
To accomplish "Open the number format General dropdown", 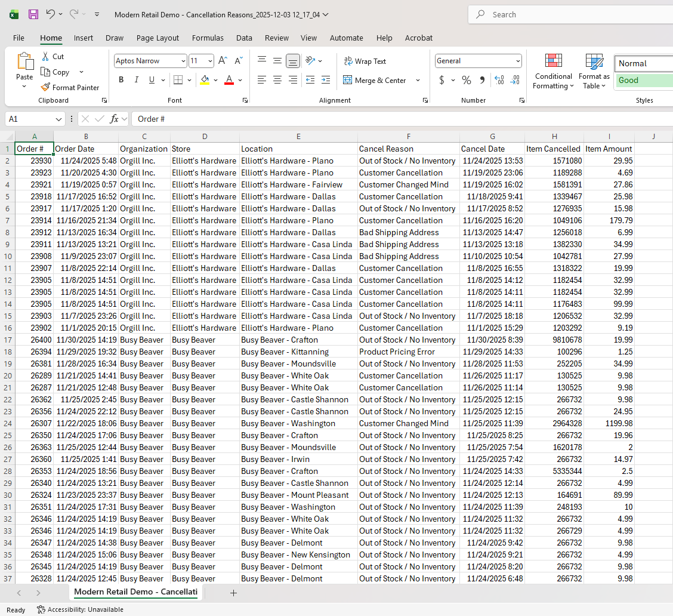I will tap(518, 61).
